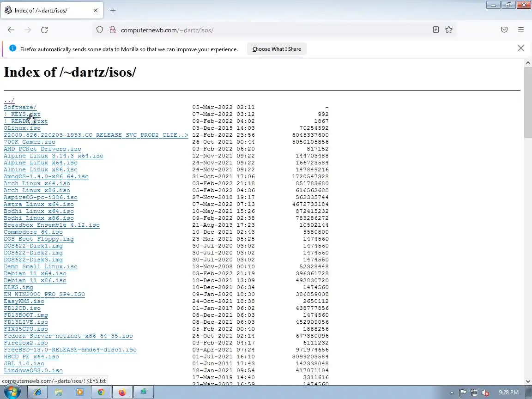This screenshot has width=532, height=399.
Task: Click the 9:28 PM clock
Action: click(x=508, y=393)
